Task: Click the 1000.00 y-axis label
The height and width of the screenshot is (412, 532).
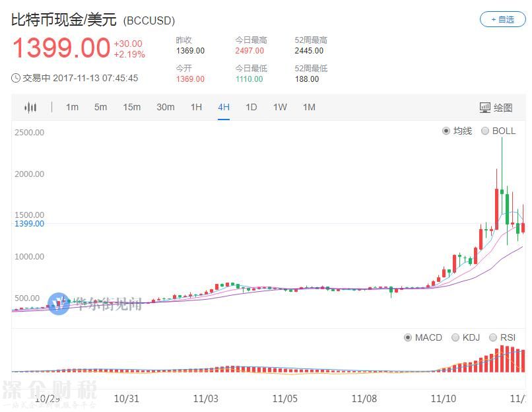Action: point(29,257)
